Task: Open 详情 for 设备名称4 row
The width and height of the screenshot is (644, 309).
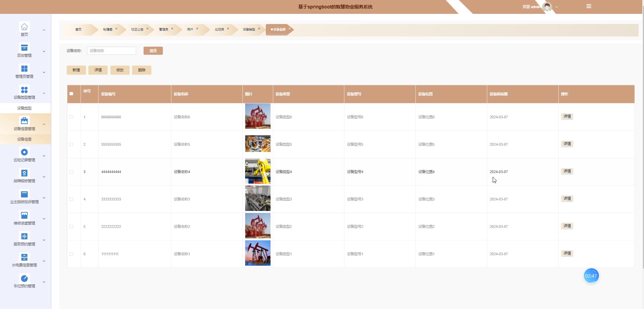Action: 567,171
